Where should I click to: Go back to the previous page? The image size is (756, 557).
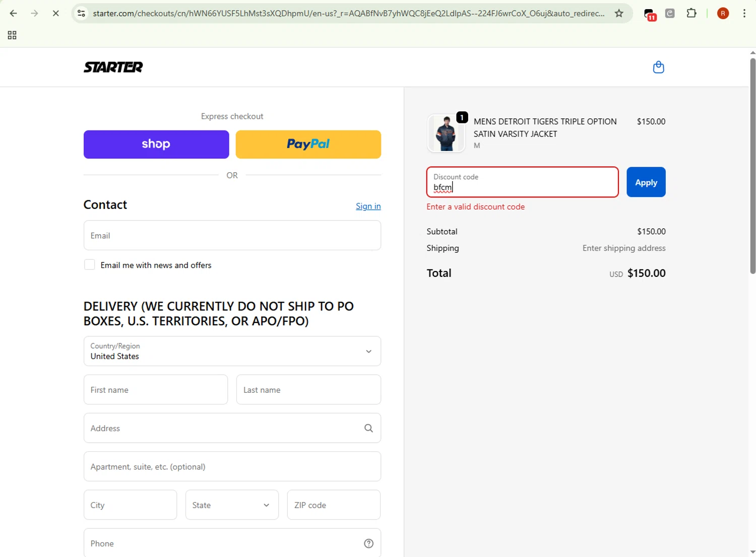pos(14,14)
